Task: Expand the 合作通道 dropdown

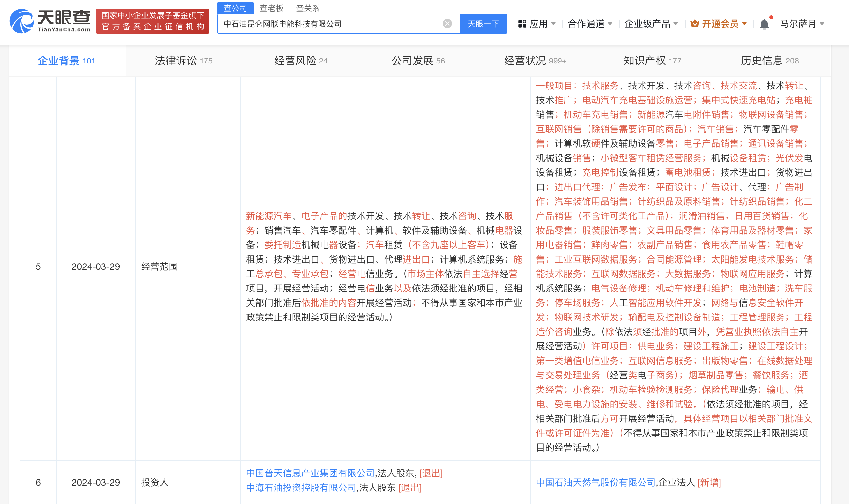Action: [590, 24]
